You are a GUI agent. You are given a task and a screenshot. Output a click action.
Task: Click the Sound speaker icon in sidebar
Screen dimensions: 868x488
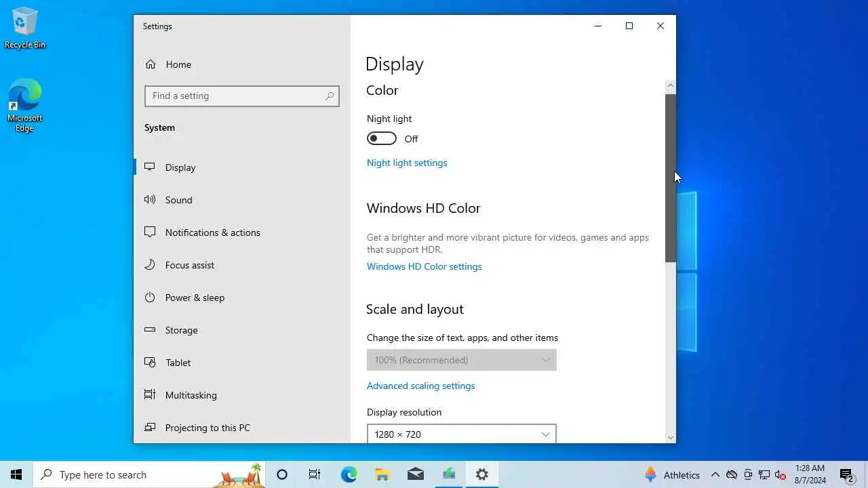[151, 199]
